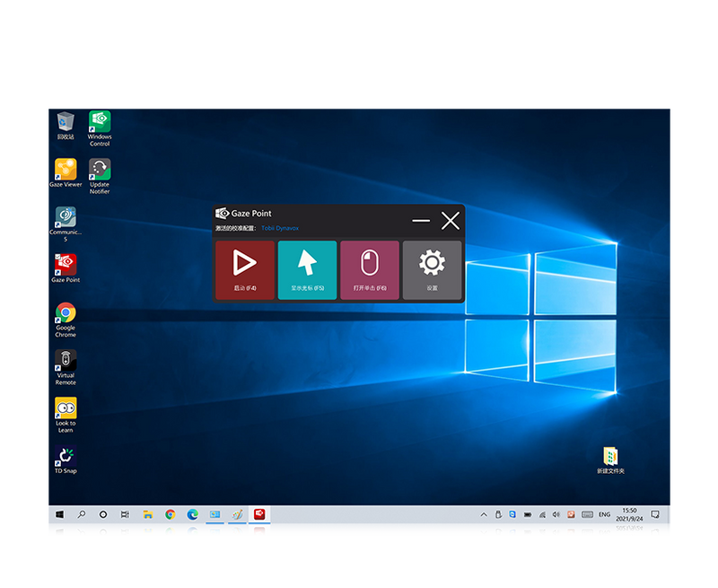
Task: Open the Tobii Dynavox calibration profile link
Action: coord(280,228)
